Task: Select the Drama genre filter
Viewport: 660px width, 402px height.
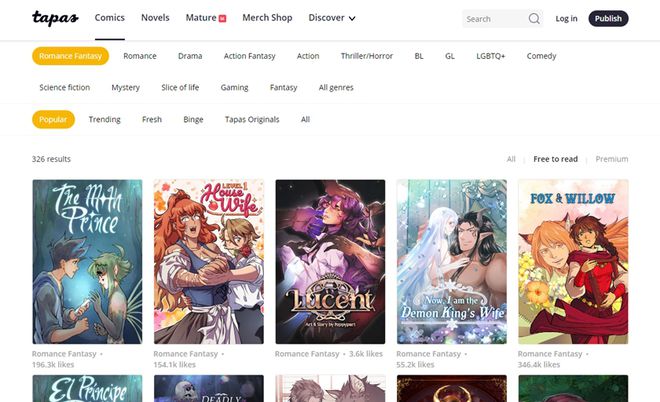Action: (190, 56)
